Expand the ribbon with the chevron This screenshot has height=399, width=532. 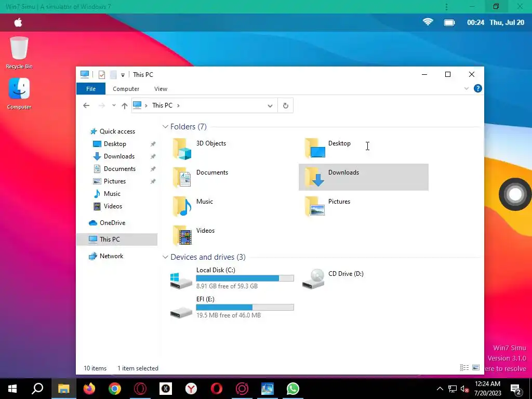(467, 88)
